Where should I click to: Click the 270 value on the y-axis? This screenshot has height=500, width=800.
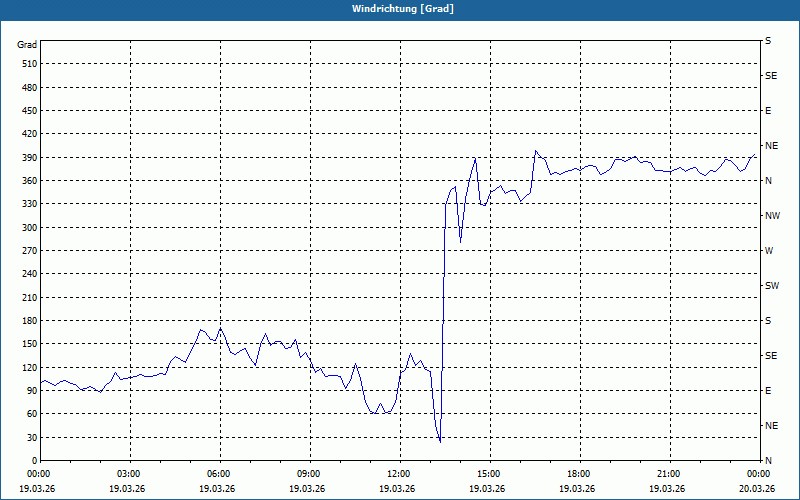tap(28, 251)
